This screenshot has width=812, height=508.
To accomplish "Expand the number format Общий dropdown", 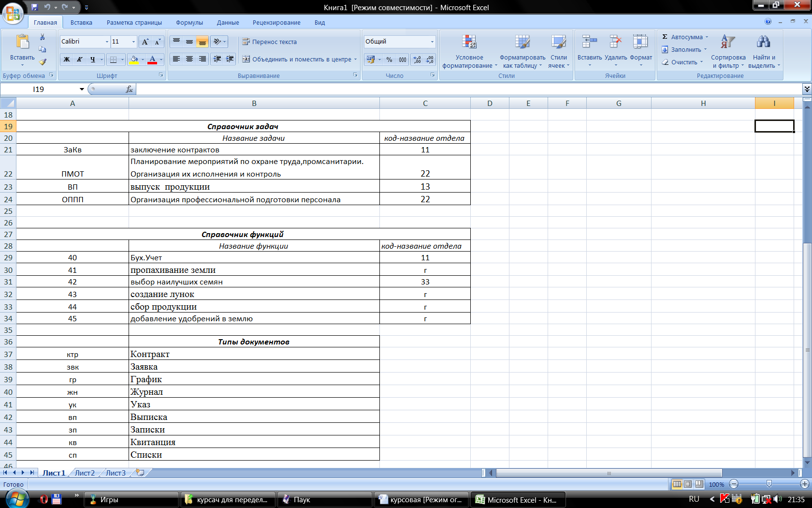I will (x=432, y=42).
